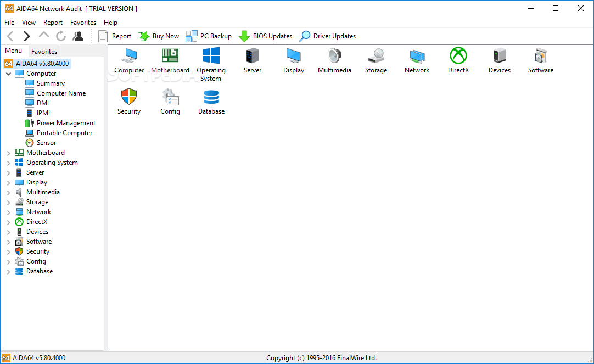Viewport: 594px width, 364px height.
Task: Expand the Display tree node
Action: click(8, 183)
